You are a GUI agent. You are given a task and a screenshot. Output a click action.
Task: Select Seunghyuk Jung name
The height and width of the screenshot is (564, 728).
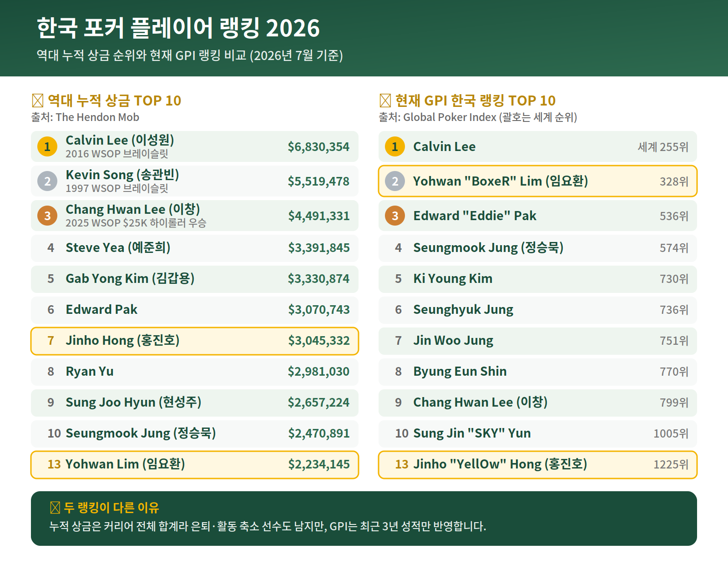tap(463, 310)
